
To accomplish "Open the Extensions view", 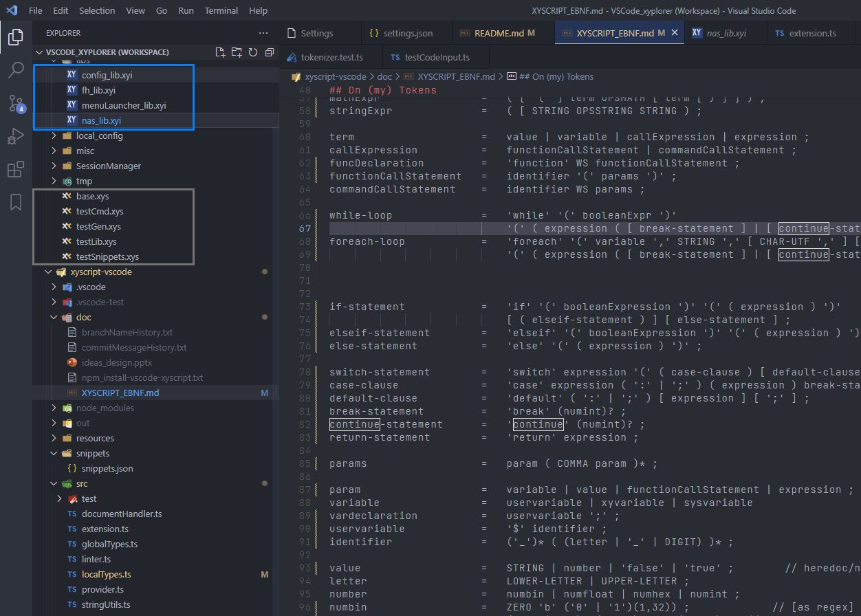I will click(x=16, y=169).
